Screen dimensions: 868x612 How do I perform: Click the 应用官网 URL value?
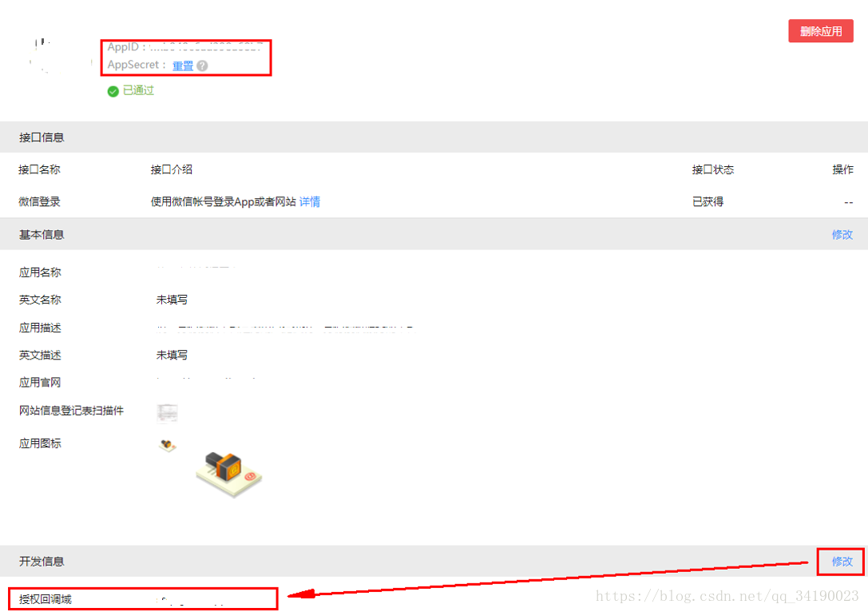point(206,380)
